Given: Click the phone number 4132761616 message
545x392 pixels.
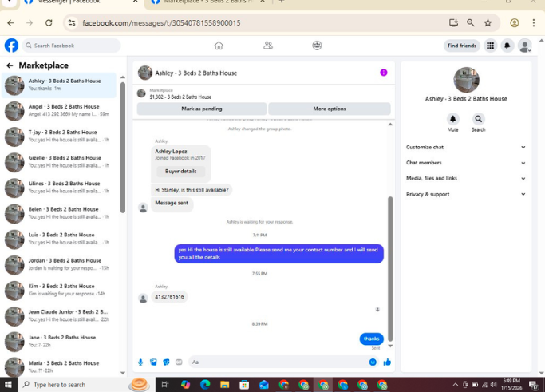Looking at the screenshot, I should tap(170, 297).
